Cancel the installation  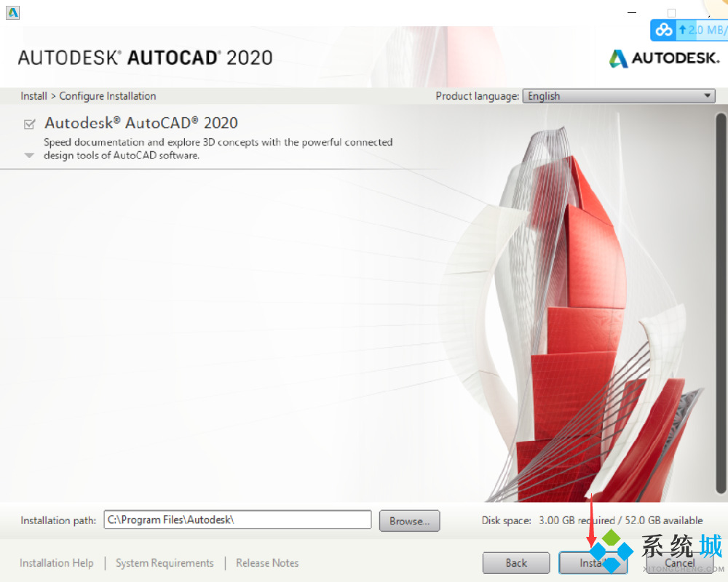680,563
